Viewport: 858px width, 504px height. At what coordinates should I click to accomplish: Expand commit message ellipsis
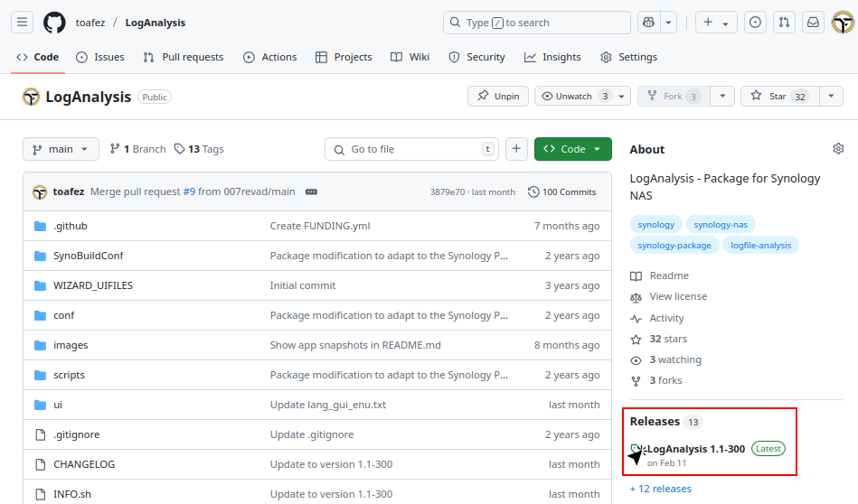pos(312,191)
